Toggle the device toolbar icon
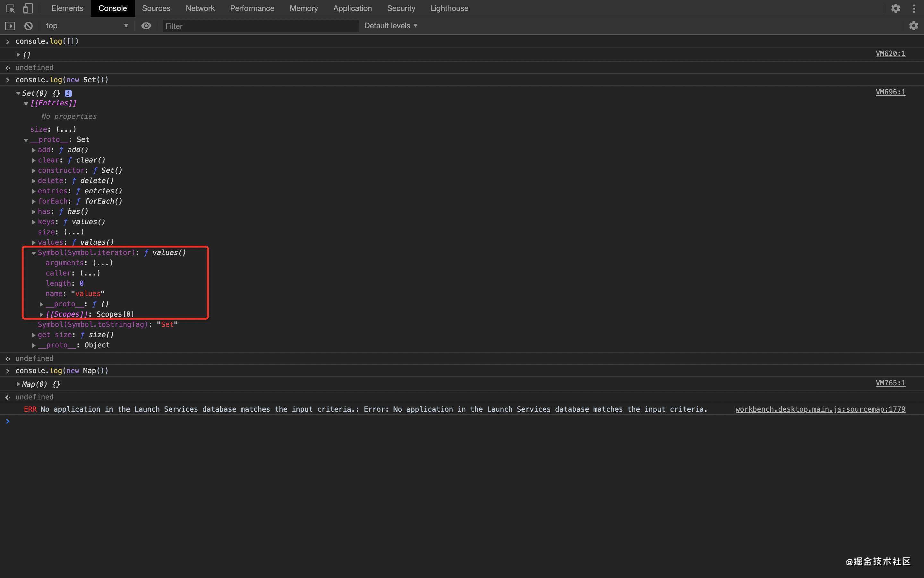 28,8
